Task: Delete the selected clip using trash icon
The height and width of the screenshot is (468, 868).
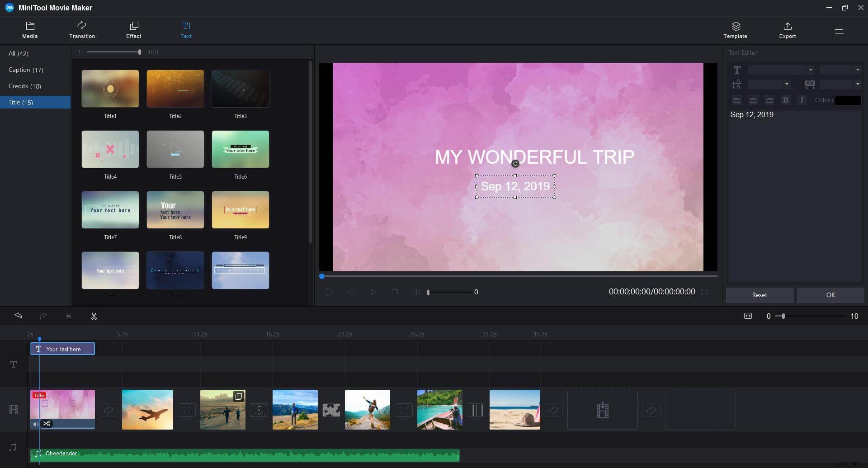Action: click(69, 316)
